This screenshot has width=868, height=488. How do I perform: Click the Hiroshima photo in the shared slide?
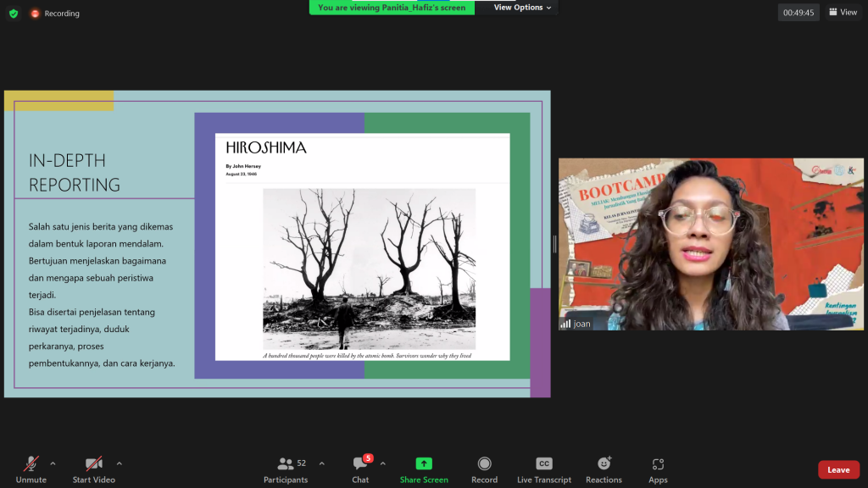point(369,269)
